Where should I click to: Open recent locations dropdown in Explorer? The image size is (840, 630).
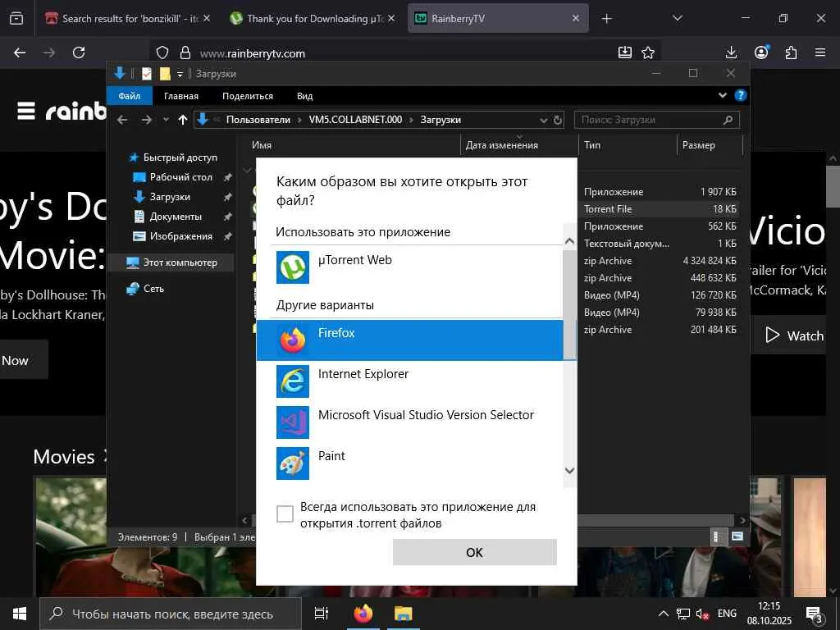coord(166,120)
